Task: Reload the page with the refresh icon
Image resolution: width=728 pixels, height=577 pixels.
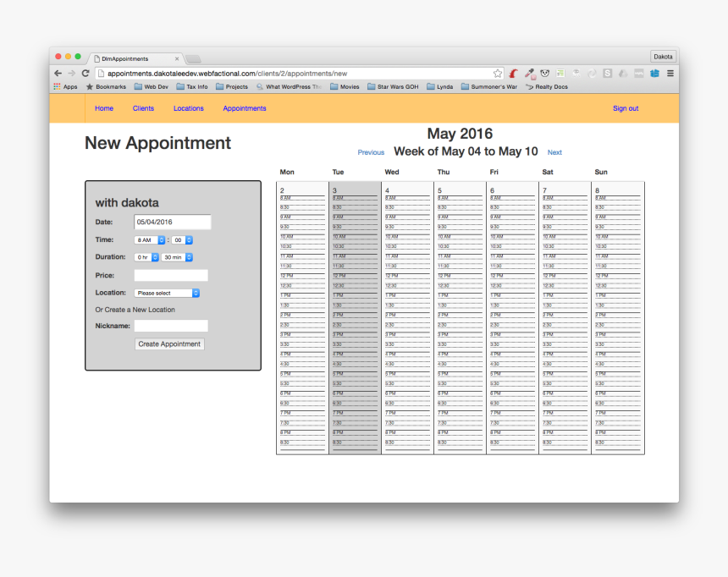Action: [85, 74]
